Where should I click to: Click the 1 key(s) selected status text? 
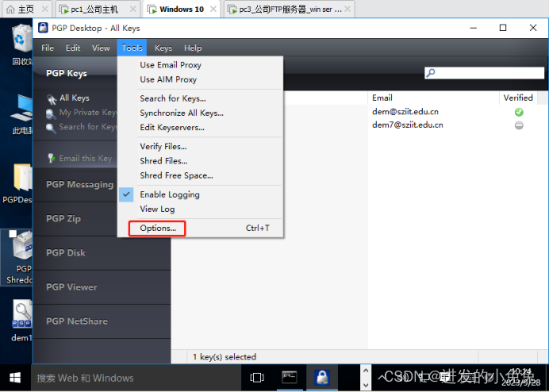click(225, 357)
